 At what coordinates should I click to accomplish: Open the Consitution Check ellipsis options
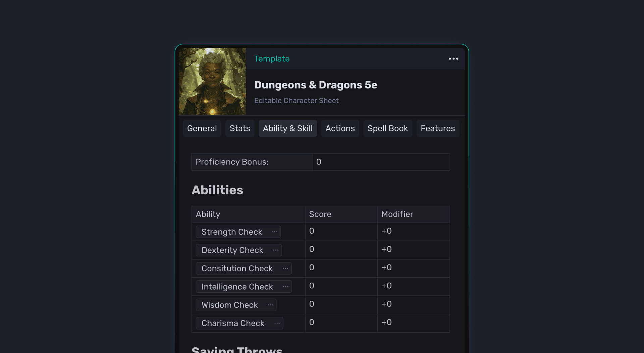point(285,269)
